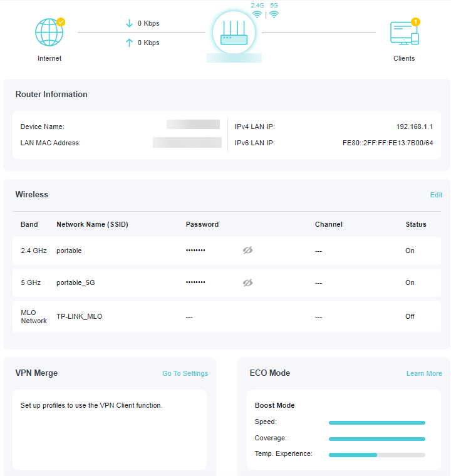Viewport: 451px width, 476px height.
Task: Click the 5G Wi-Fi signal icon
Action: point(274,14)
